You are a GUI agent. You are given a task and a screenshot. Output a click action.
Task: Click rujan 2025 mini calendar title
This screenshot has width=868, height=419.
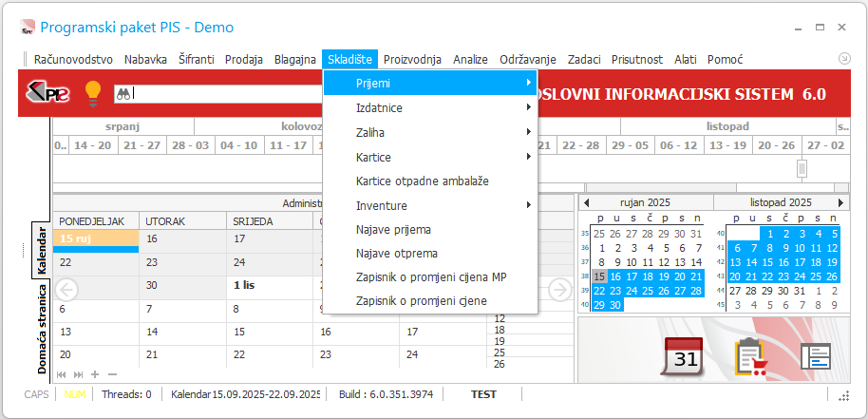coord(645,202)
